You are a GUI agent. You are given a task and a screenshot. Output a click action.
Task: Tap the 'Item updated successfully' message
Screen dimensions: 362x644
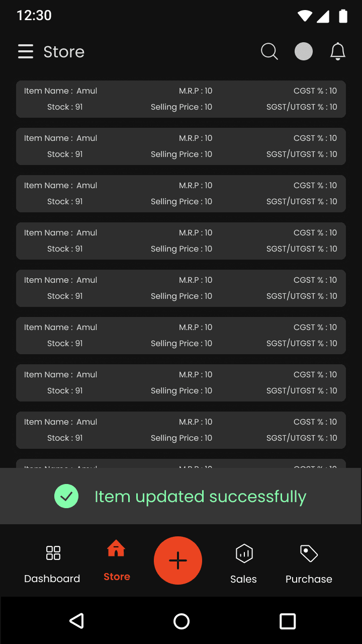click(x=200, y=497)
